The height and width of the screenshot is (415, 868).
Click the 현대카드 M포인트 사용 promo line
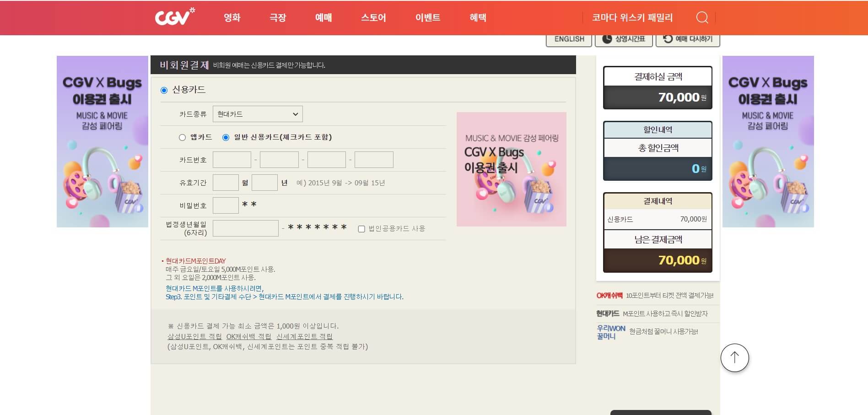652,313
